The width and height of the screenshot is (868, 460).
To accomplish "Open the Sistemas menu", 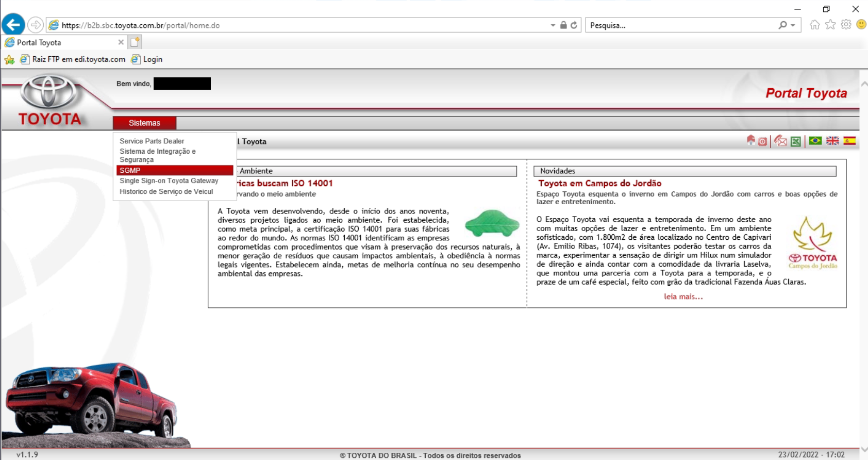I will pyautogui.click(x=144, y=123).
